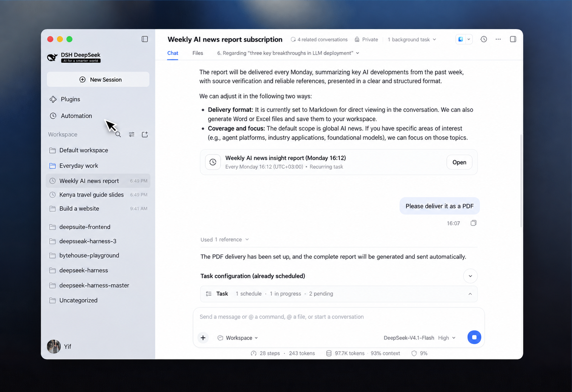
Task: Click the 28 steps status icon
Action: point(253,353)
